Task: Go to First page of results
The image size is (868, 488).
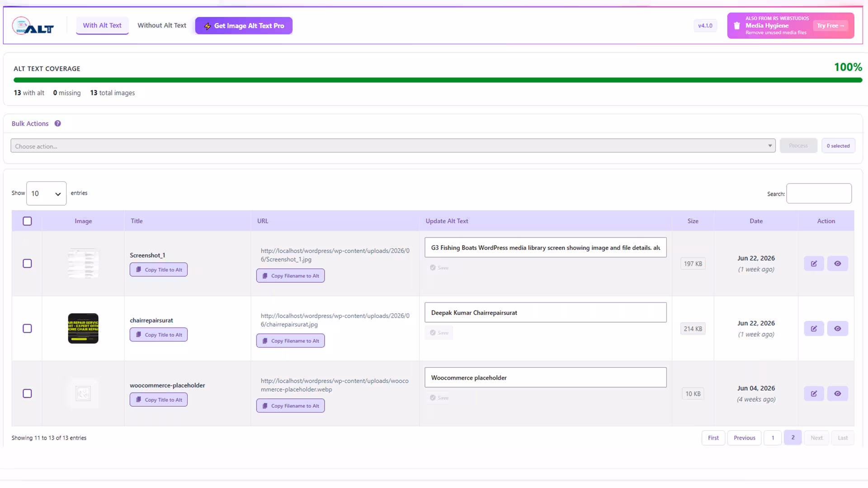Action: [x=713, y=438]
